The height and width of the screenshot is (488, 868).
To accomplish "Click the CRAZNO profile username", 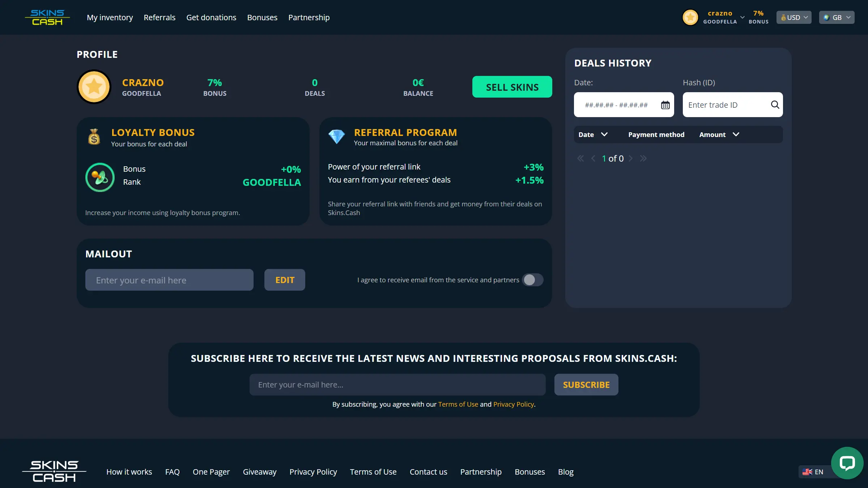I will (x=143, y=82).
